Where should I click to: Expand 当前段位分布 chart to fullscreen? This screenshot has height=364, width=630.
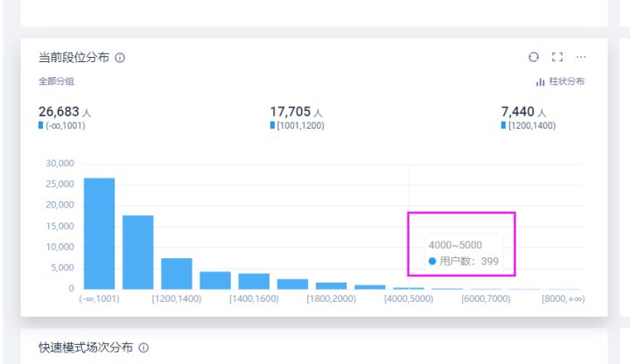tap(557, 57)
